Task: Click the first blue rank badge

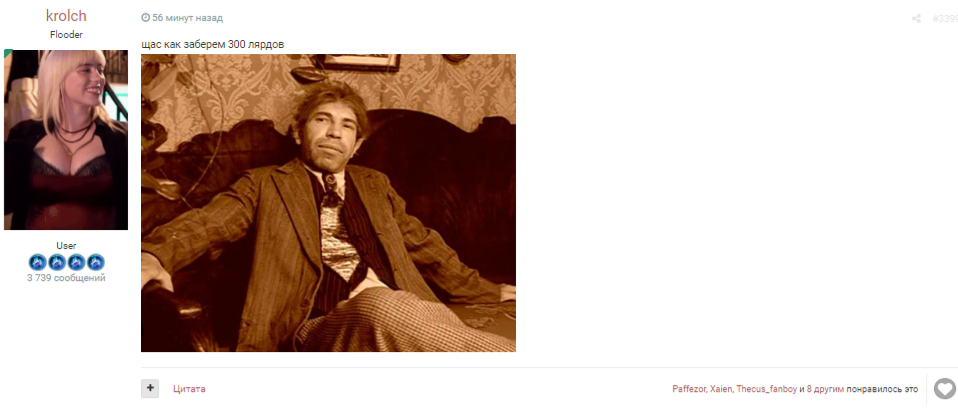Action: tap(38, 263)
